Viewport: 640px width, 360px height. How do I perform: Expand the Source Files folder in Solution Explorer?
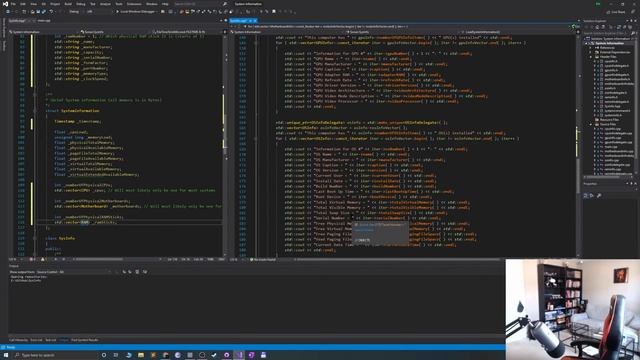point(591,124)
